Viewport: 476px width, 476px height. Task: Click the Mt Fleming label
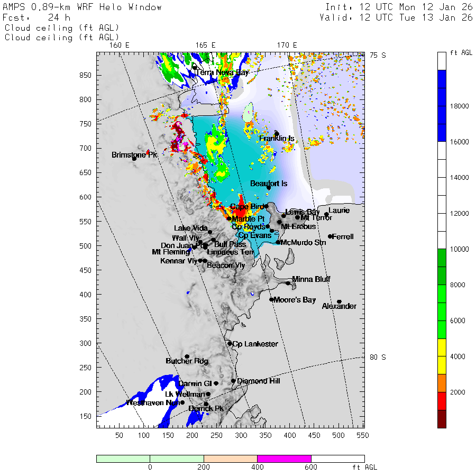point(171,252)
